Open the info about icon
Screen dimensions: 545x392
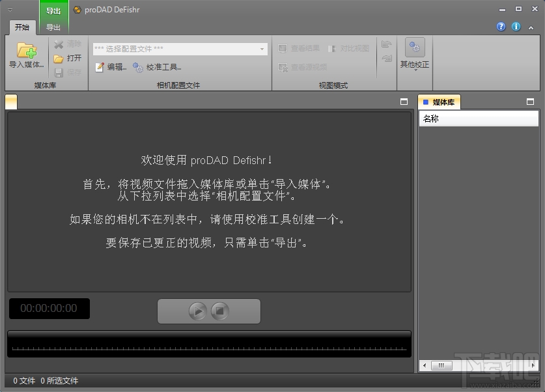point(516,27)
